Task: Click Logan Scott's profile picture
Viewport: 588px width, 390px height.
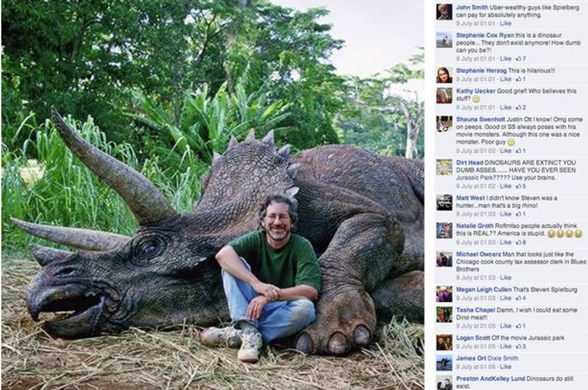Action: 444,342
